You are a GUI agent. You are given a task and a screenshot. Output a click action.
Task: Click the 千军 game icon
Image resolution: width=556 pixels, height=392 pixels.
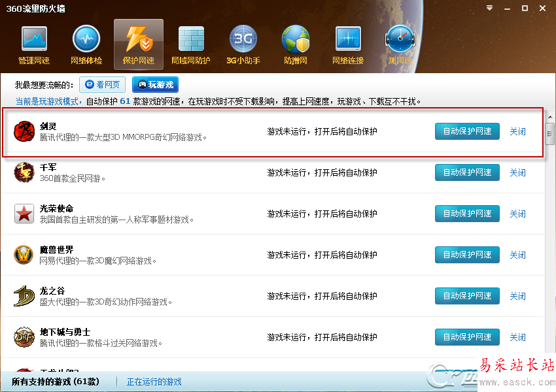(24, 172)
